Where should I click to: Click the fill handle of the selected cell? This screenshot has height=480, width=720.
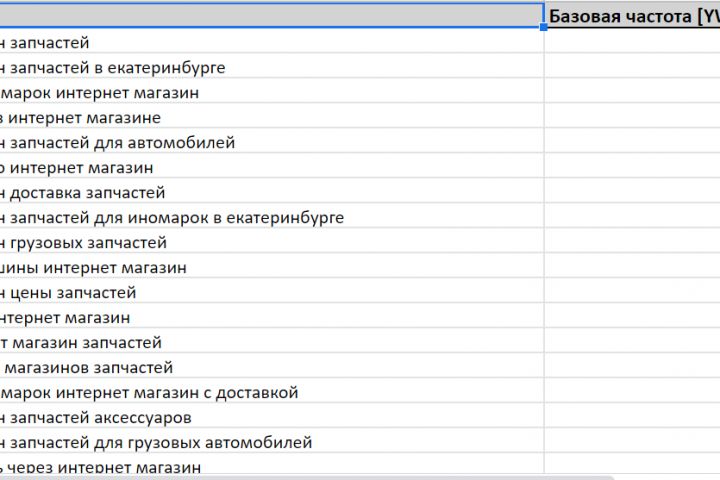point(544,28)
